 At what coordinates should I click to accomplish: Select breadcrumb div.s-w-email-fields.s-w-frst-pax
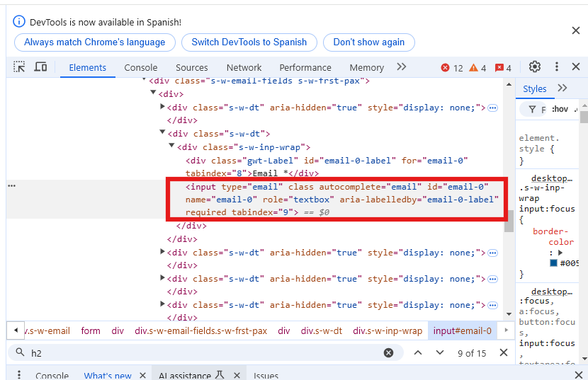pos(200,331)
